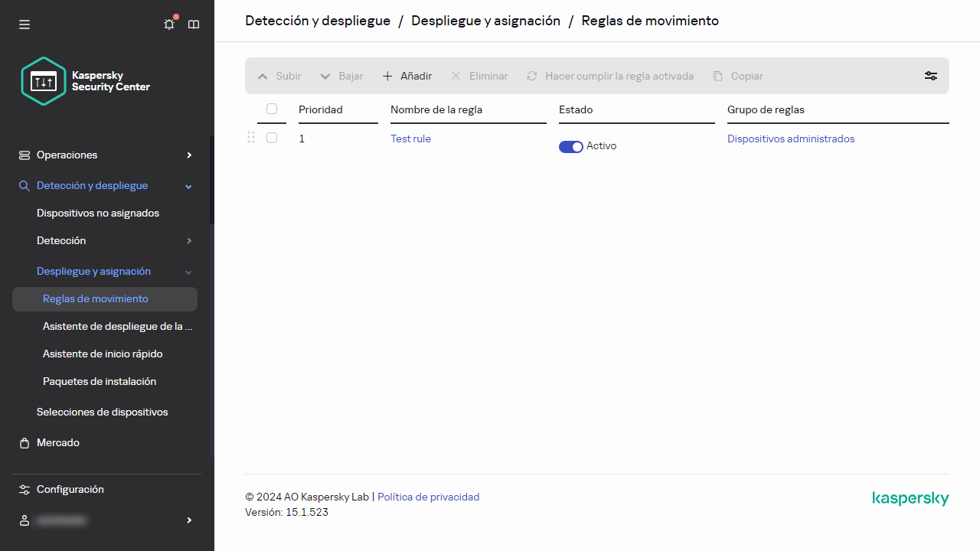The width and height of the screenshot is (980, 551).
Task: Click the Copiar duplicate icon
Action: 718,76
